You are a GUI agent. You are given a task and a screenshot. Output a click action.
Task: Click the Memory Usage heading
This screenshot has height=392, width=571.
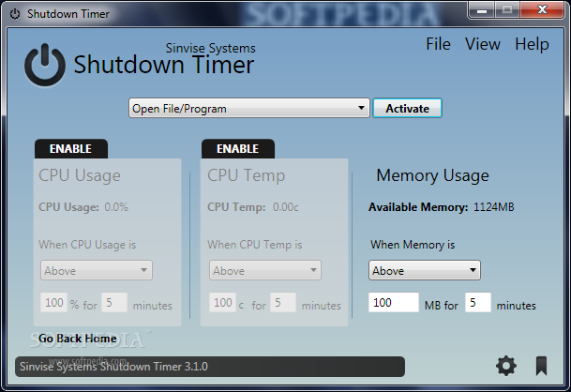coord(432,175)
